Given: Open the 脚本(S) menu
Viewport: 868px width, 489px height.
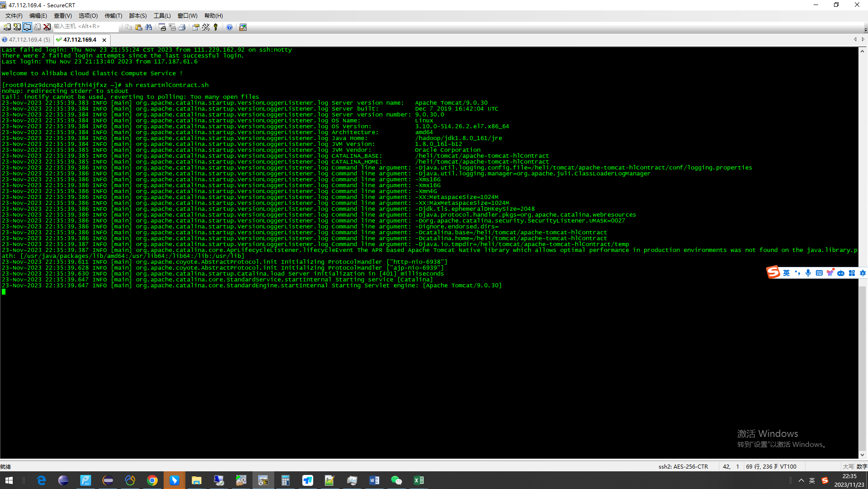Looking at the screenshot, I should click(138, 16).
